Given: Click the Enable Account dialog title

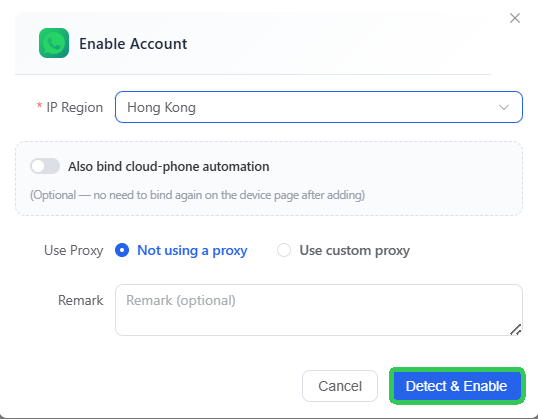Looking at the screenshot, I should coord(133,44).
